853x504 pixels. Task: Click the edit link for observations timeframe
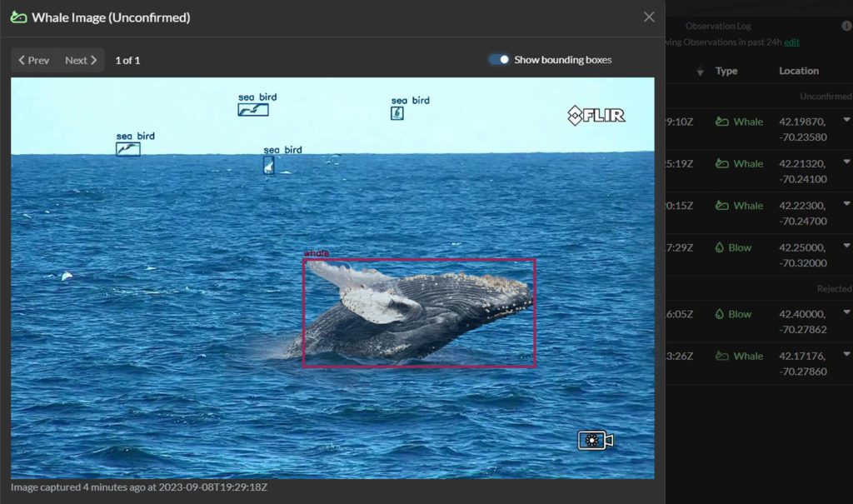791,42
